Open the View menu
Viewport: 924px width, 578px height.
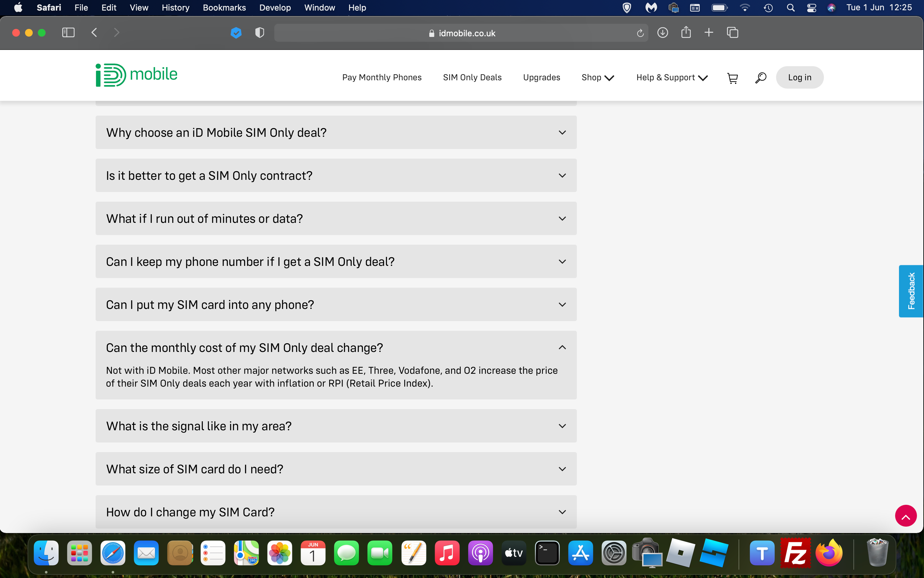point(139,8)
